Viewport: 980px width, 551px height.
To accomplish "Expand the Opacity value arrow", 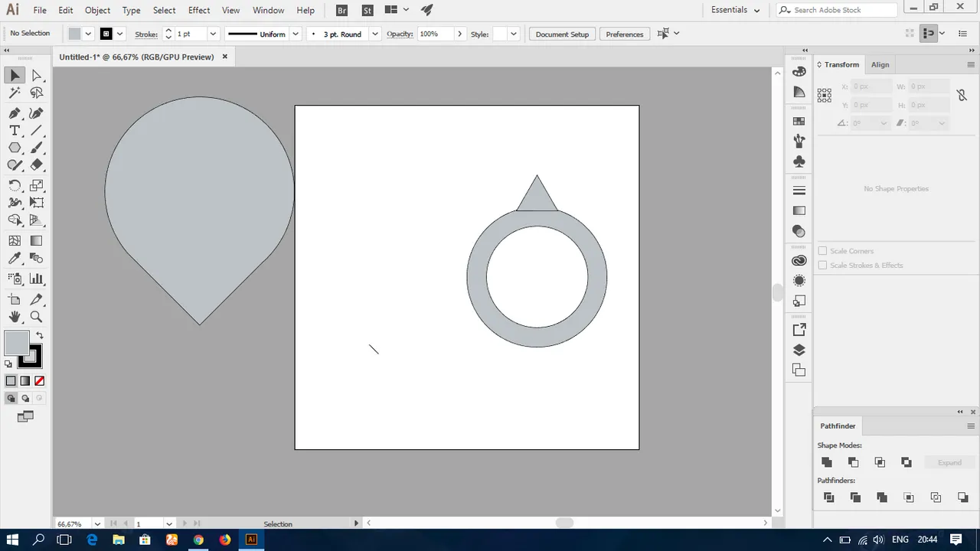I will coord(459,34).
